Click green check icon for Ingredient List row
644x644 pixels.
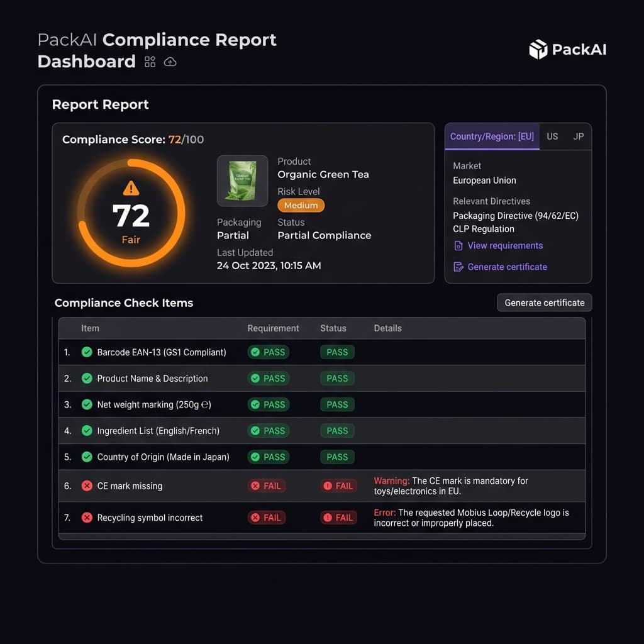click(x=87, y=430)
